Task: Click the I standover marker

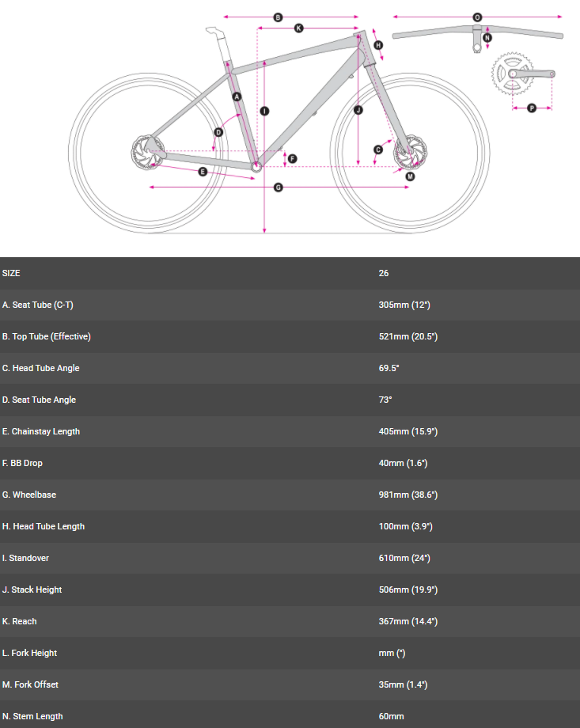Action: (264, 111)
